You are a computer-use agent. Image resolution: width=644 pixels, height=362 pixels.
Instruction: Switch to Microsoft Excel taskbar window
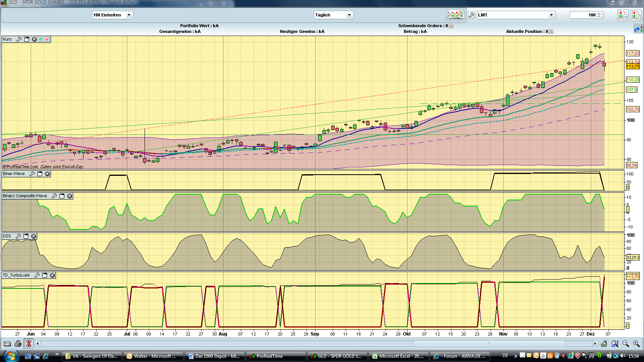tap(398, 356)
